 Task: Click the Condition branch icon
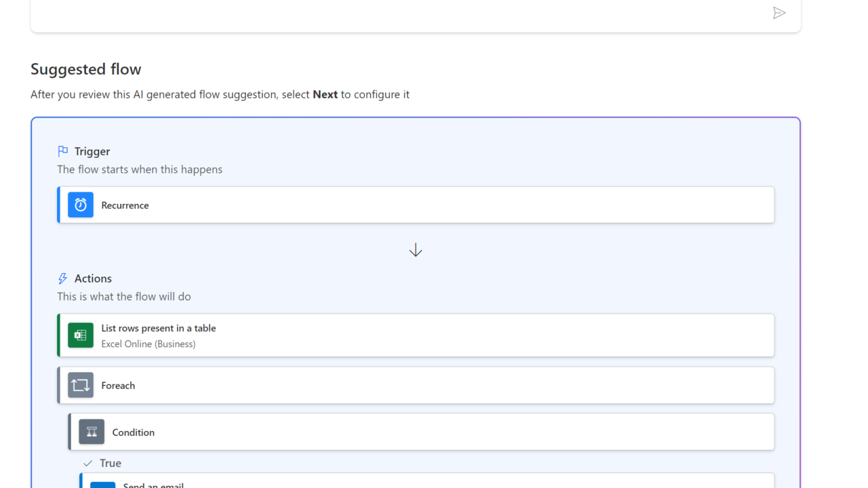pos(92,432)
